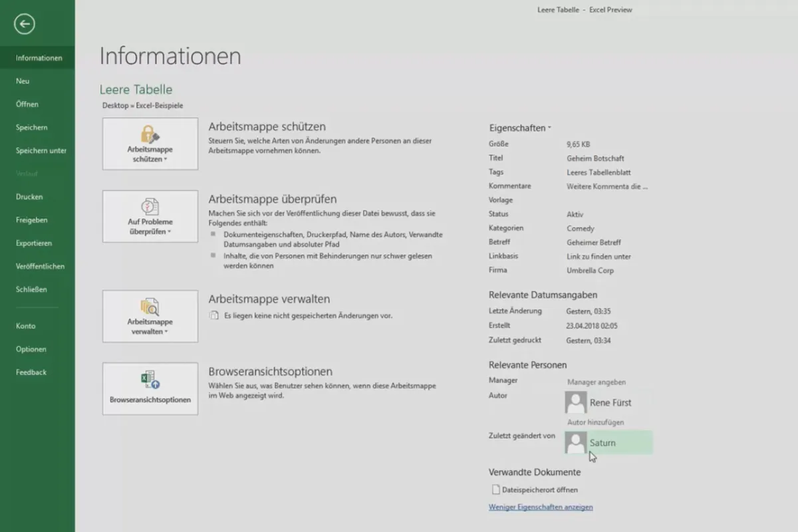Open Drucken from the sidebar

(x=37, y=197)
